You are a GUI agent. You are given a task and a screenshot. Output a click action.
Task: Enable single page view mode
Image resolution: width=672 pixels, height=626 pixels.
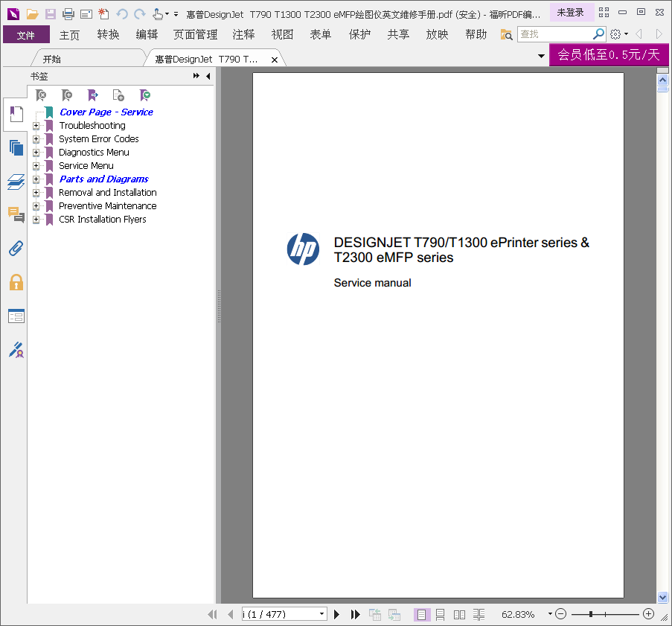tap(421, 615)
